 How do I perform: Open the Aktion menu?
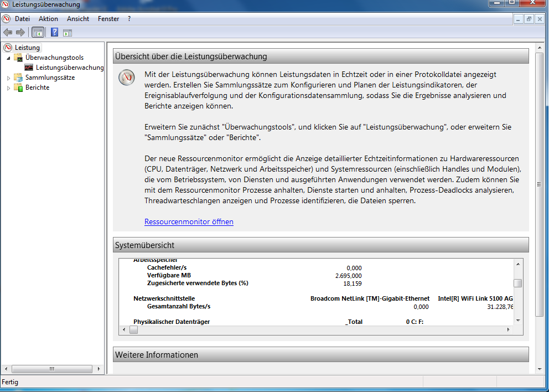tap(48, 18)
